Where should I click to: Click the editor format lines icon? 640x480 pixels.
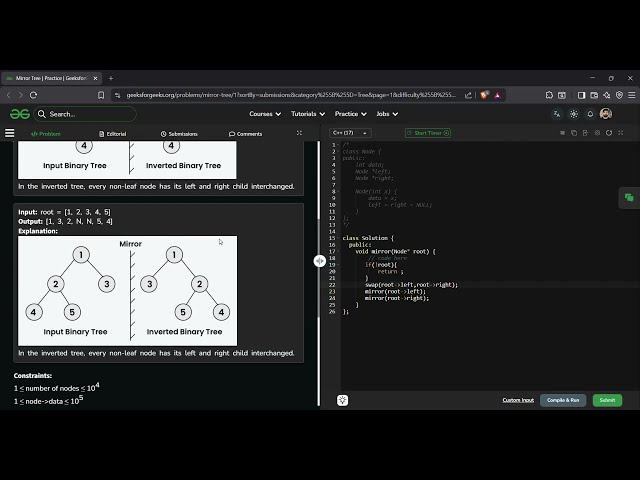[x=562, y=133]
